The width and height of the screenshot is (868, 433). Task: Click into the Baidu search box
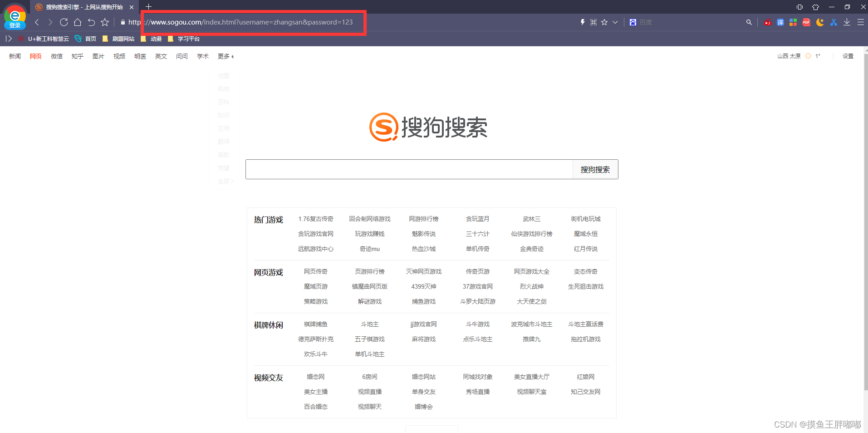click(x=690, y=22)
